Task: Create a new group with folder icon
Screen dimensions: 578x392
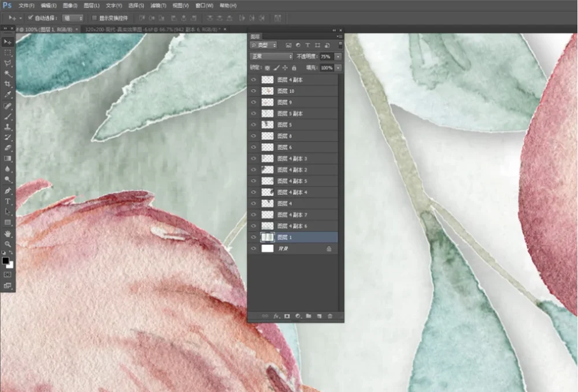Action: (309, 316)
